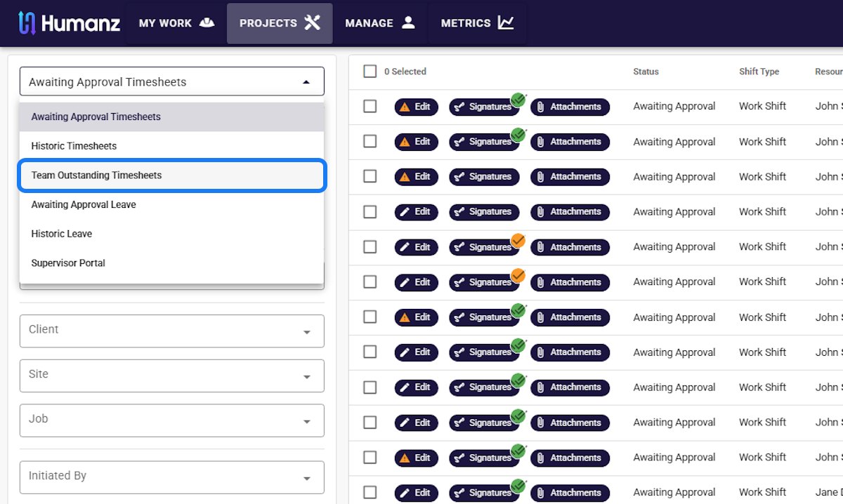Open Attachments in the second timesheet row

pos(570,142)
